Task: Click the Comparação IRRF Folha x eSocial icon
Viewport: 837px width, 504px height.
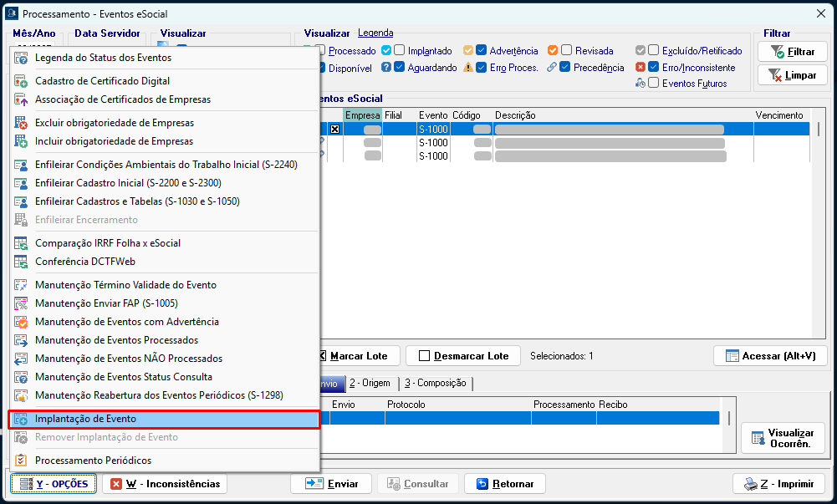Action: click(21, 243)
